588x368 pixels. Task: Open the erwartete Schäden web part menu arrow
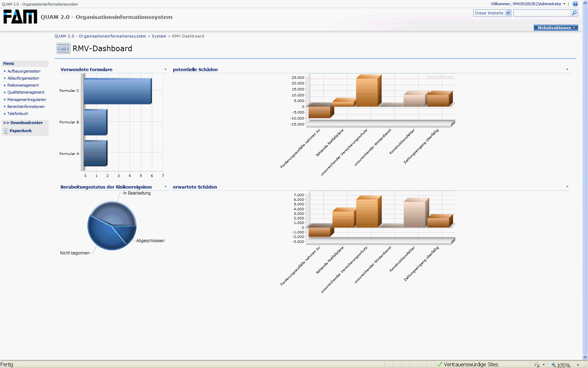point(567,187)
